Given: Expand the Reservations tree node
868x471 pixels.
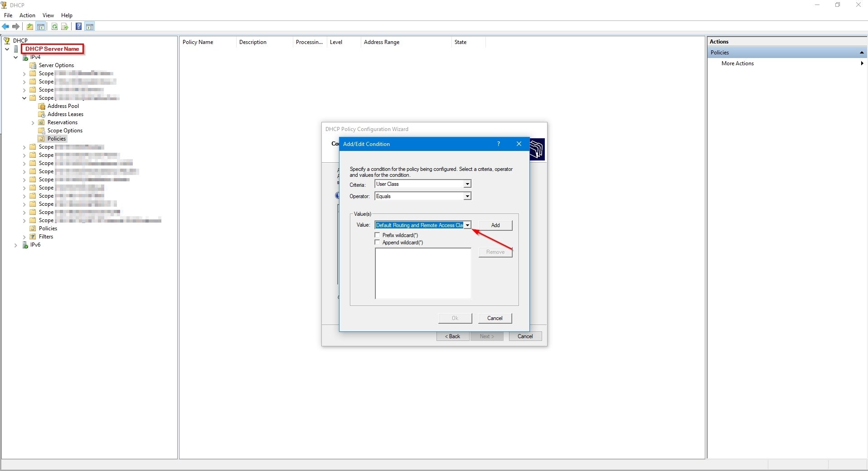Looking at the screenshot, I should [x=33, y=123].
